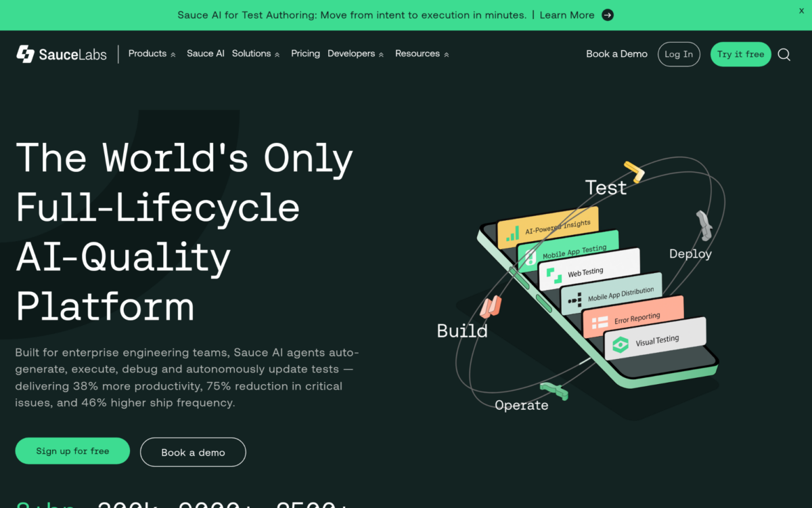Expand the Developers menu
The image size is (812, 508).
point(356,54)
